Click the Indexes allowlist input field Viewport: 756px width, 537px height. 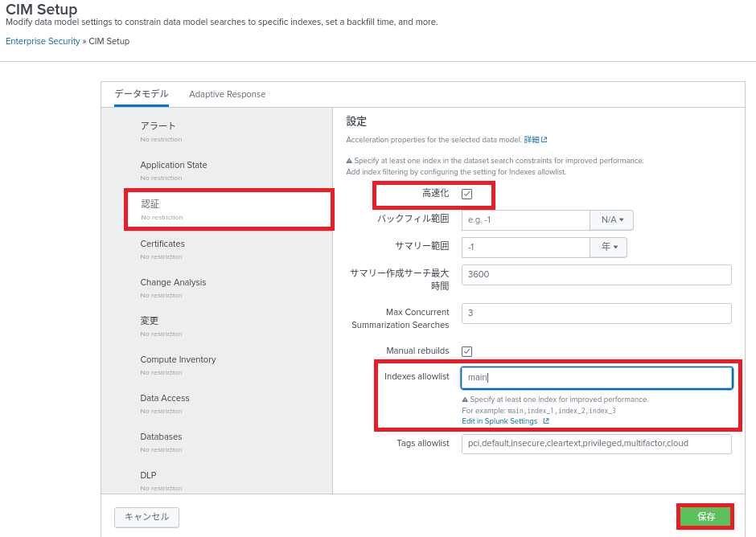(x=596, y=378)
